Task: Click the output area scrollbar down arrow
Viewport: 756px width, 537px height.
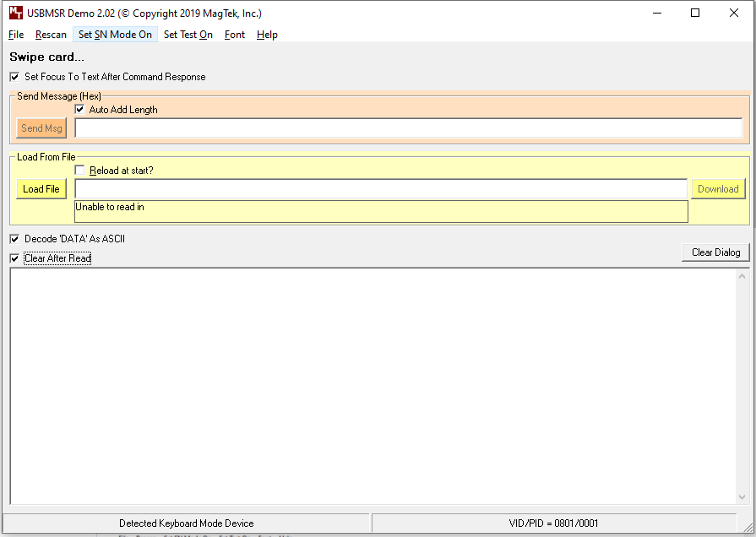Action: click(742, 497)
